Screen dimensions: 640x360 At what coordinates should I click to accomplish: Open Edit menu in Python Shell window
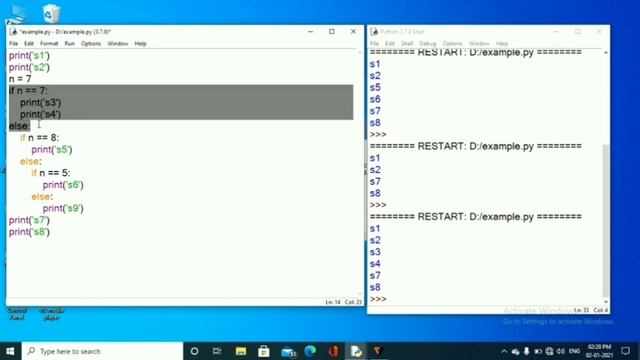pos(390,43)
